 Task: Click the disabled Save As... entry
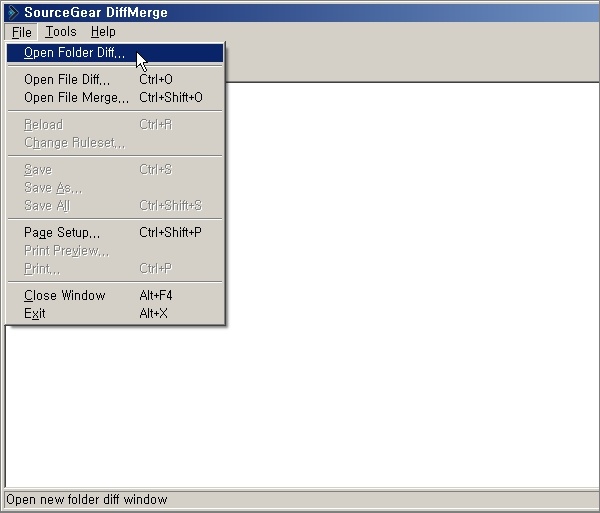[x=115, y=188]
